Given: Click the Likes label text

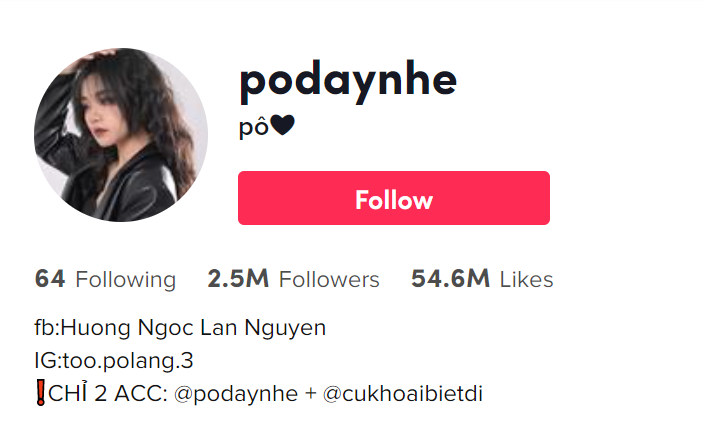Looking at the screenshot, I should pos(526,279).
